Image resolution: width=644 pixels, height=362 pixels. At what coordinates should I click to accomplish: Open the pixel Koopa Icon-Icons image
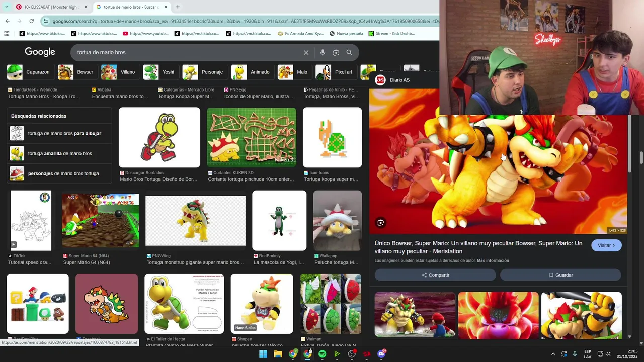click(332, 137)
